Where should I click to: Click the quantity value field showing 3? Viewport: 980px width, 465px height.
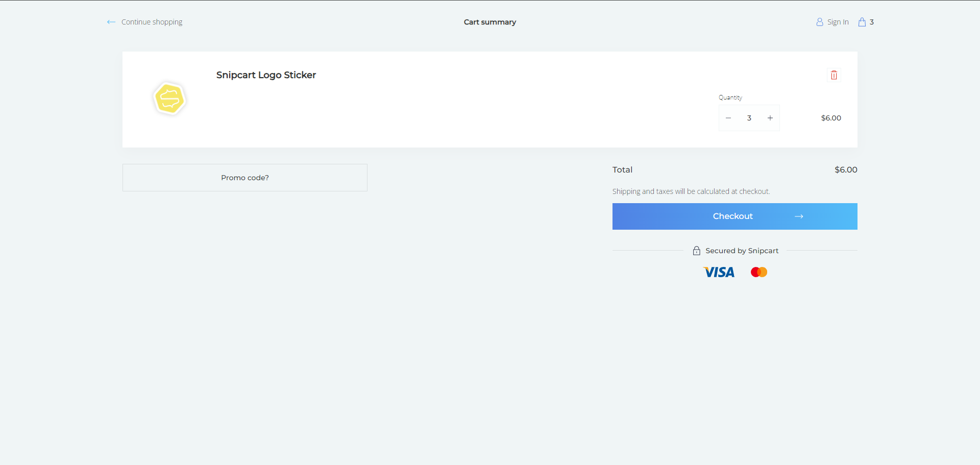click(x=749, y=118)
